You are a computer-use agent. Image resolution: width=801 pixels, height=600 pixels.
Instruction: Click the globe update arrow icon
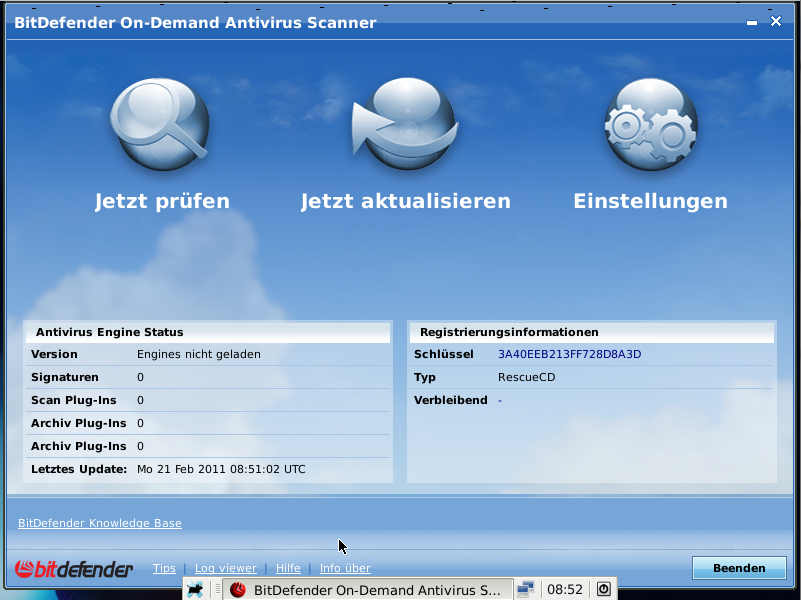(405, 125)
